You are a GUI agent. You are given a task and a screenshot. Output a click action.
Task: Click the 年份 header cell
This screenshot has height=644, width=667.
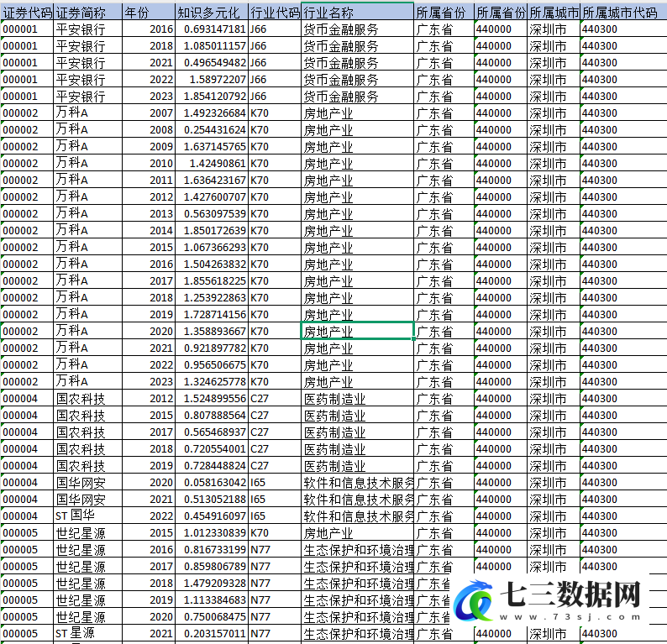tap(149, 13)
